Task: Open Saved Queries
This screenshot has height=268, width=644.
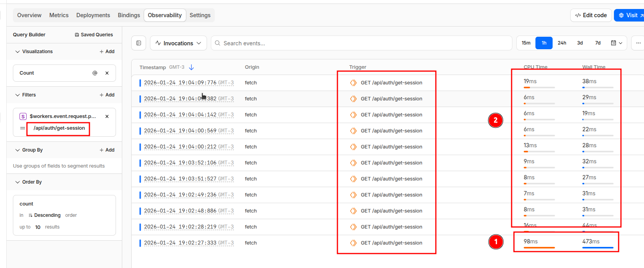Action: pyautogui.click(x=94, y=35)
